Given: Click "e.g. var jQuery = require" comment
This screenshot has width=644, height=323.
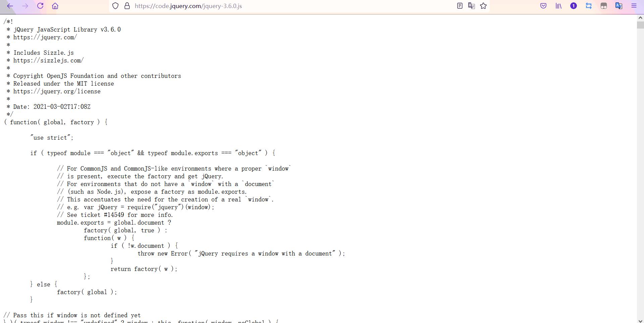Looking at the screenshot, I should click(136, 207).
